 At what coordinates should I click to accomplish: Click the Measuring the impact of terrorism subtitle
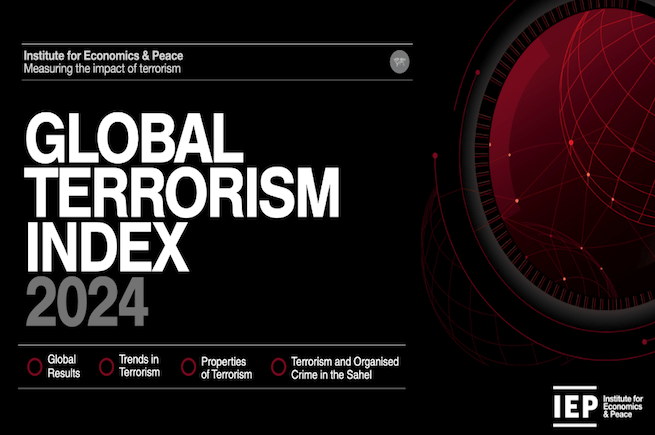pos(102,69)
